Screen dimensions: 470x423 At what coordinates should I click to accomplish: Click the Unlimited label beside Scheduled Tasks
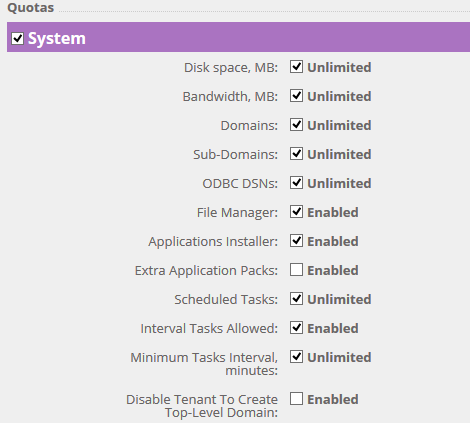tap(339, 299)
